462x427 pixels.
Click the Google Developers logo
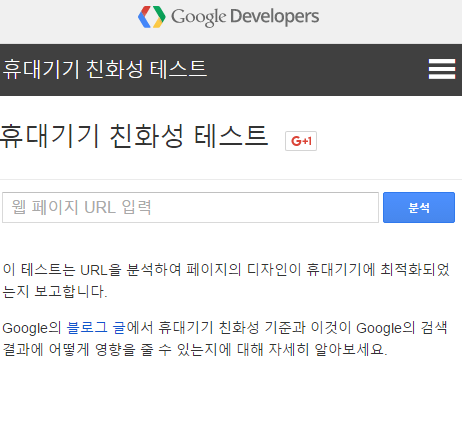point(229,17)
